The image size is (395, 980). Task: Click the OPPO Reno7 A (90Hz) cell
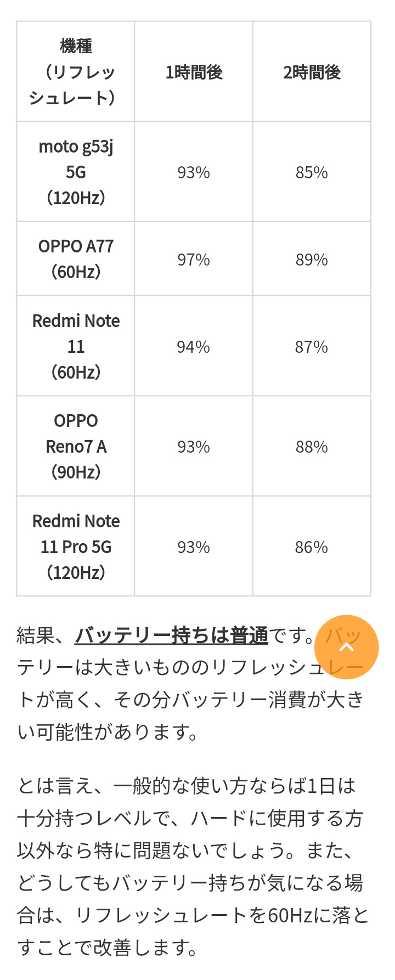coord(76,446)
